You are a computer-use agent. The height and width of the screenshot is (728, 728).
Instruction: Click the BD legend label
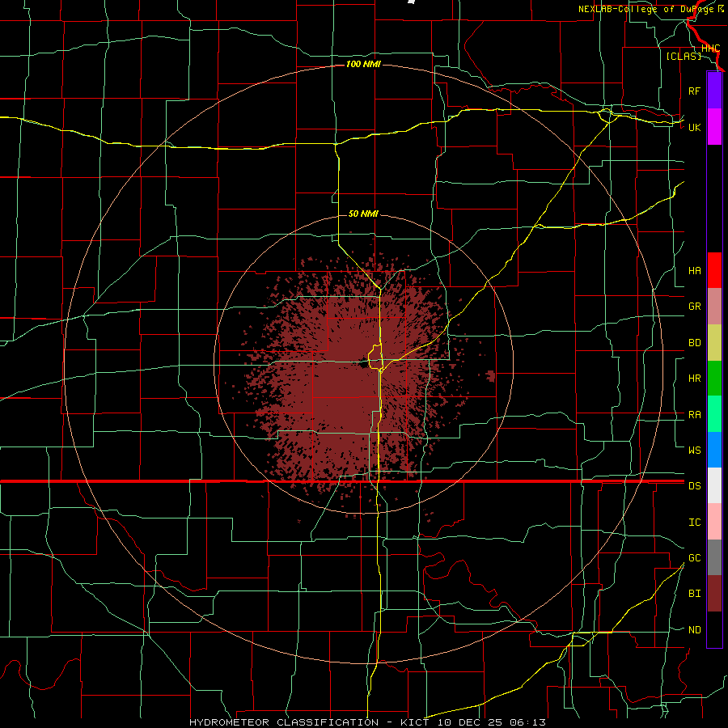[694, 343]
